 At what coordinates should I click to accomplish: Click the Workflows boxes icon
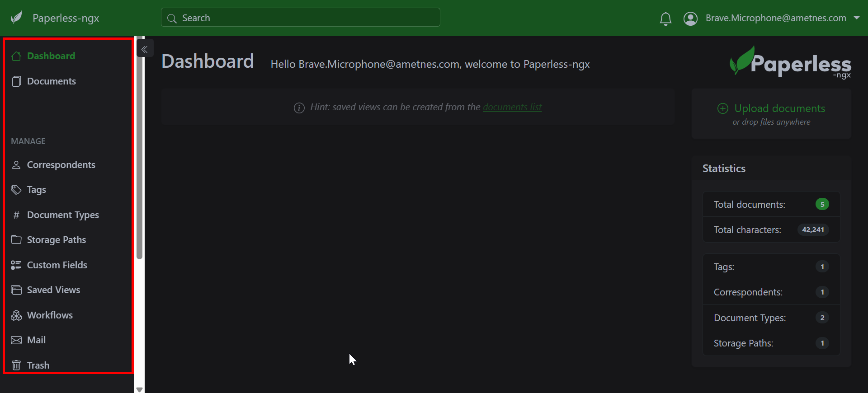click(x=16, y=315)
